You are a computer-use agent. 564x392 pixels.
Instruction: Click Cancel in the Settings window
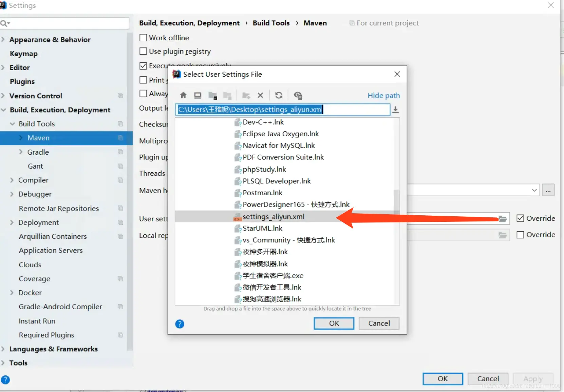488,379
